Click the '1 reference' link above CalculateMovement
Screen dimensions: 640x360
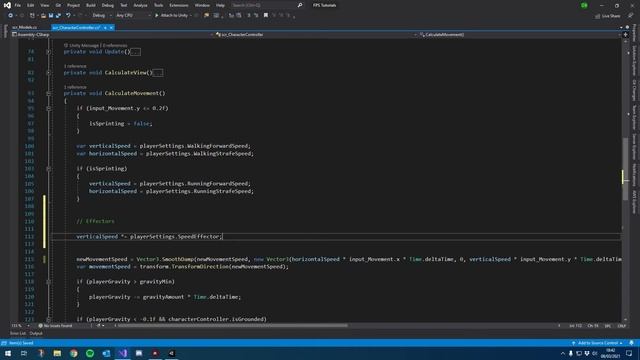click(x=75, y=87)
